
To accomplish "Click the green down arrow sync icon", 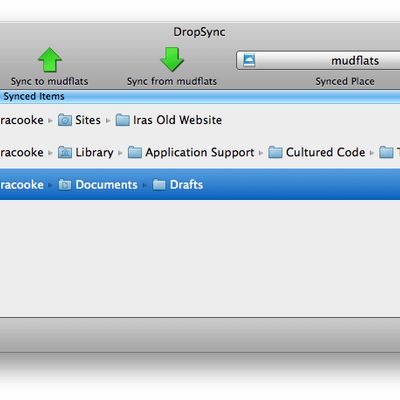I will pyautogui.click(x=172, y=60).
